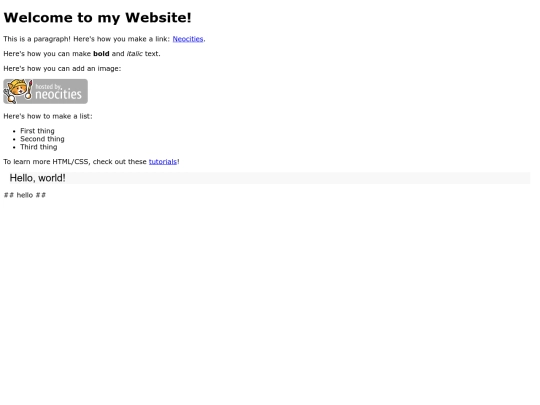Click the bold word in the paragraph
The height and width of the screenshot is (405, 540).
point(101,54)
